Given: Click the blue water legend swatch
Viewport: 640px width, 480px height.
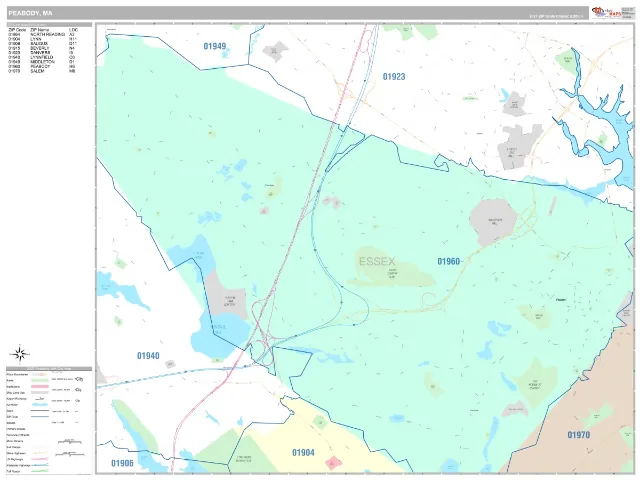Looking at the screenshot, I should pos(40,404).
